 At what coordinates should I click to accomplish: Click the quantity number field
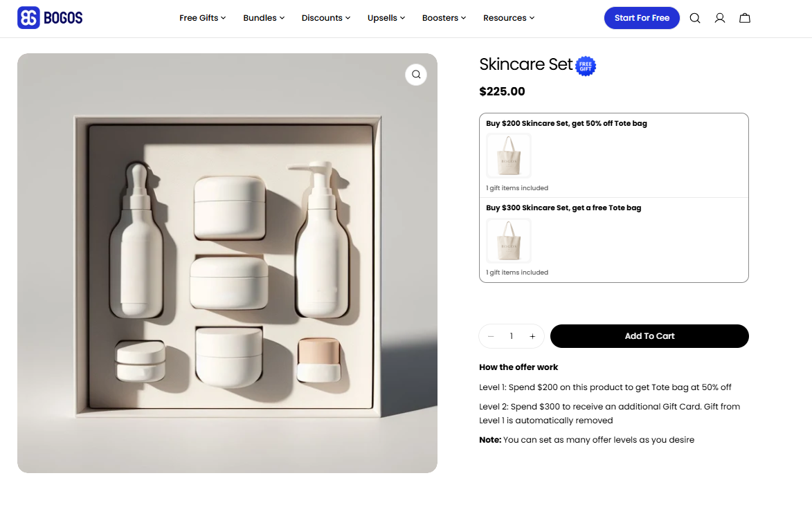[x=511, y=336]
